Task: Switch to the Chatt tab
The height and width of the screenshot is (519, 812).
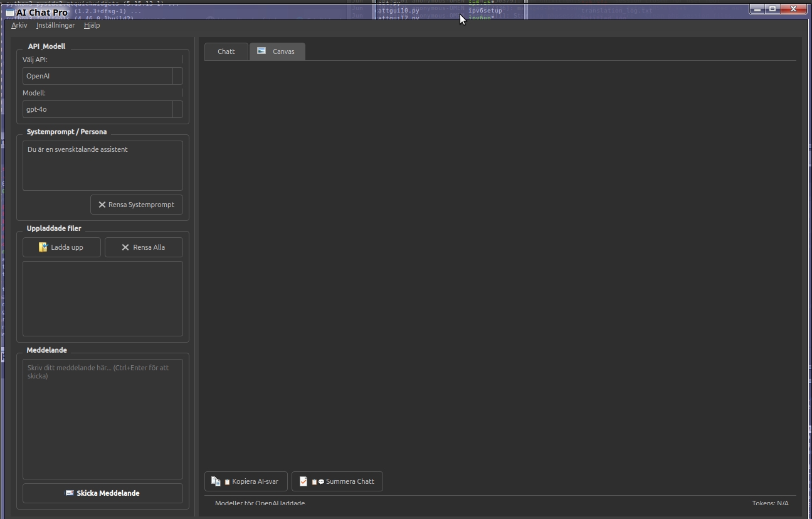Action: pos(226,51)
